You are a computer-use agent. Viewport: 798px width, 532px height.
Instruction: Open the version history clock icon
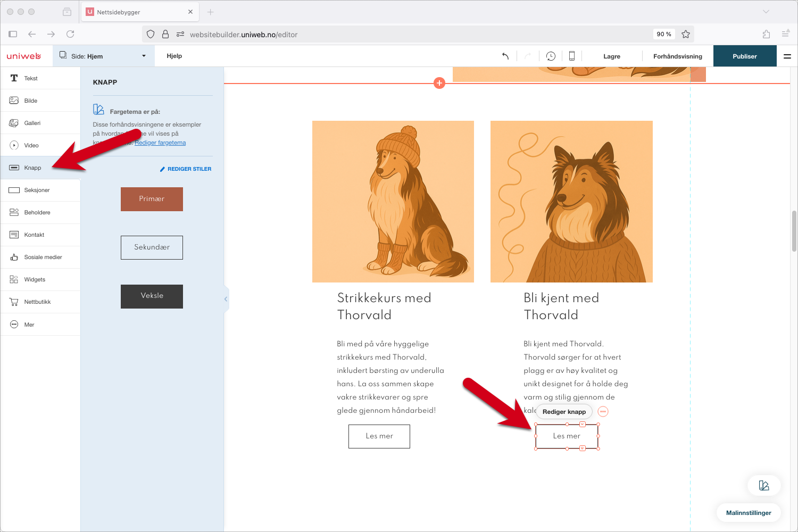[x=551, y=56]
